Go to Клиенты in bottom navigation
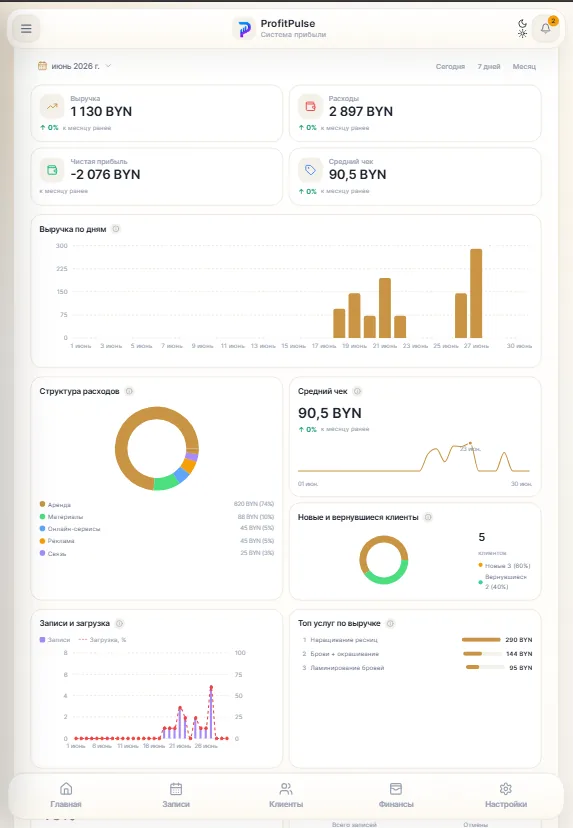The width and height of the screenshot is (573, 828). (286, 795)
